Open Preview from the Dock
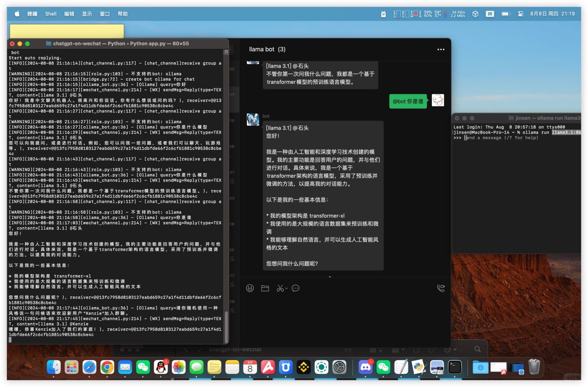Image resolution: width=588 pixels, height=387 pixels. 437,367
